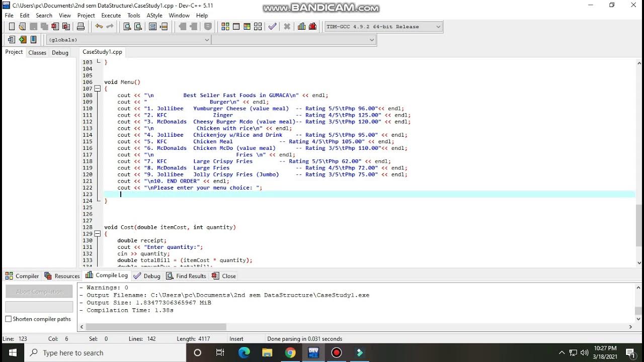Screen dimensions: 644x362
Task: Open the Resources bottom tab
Action: (62, 276)
